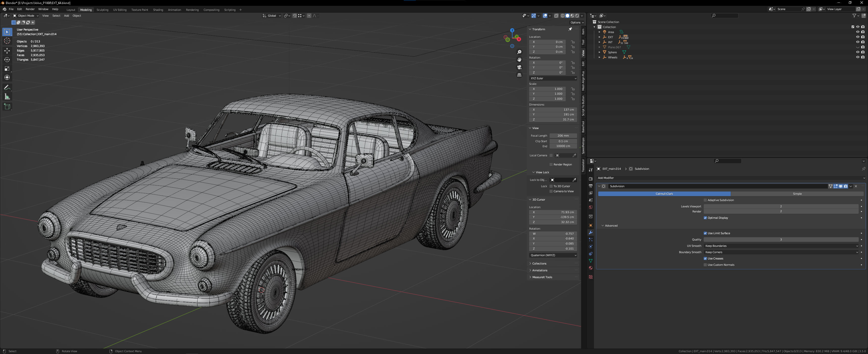Hide the Wheels collection eye icon

(858, 57)
